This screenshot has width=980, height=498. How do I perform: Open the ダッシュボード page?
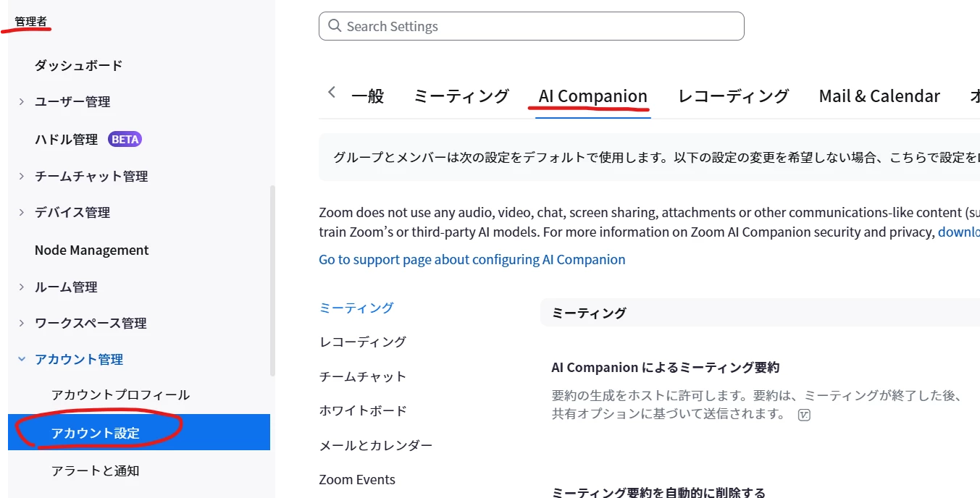click(x=79, y=65)
